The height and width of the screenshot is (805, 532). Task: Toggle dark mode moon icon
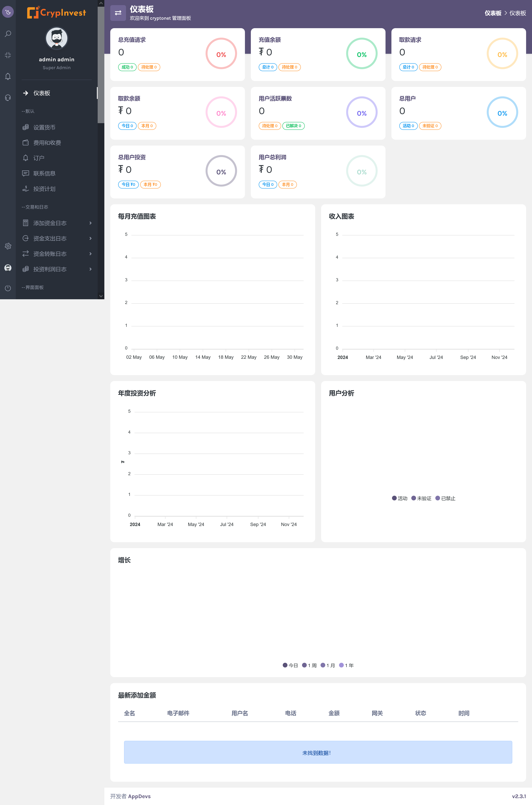coord(8,12)
